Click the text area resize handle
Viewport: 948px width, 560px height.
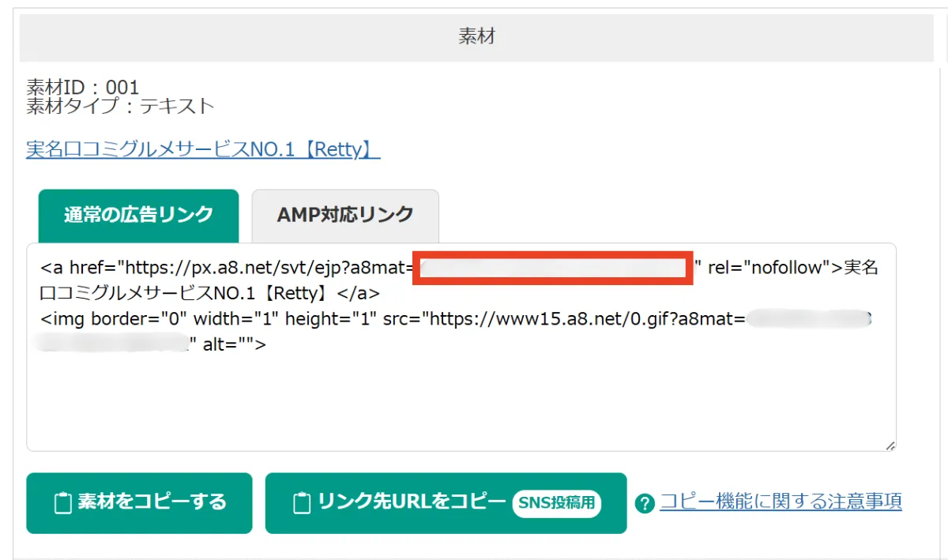tap(890, 445)
